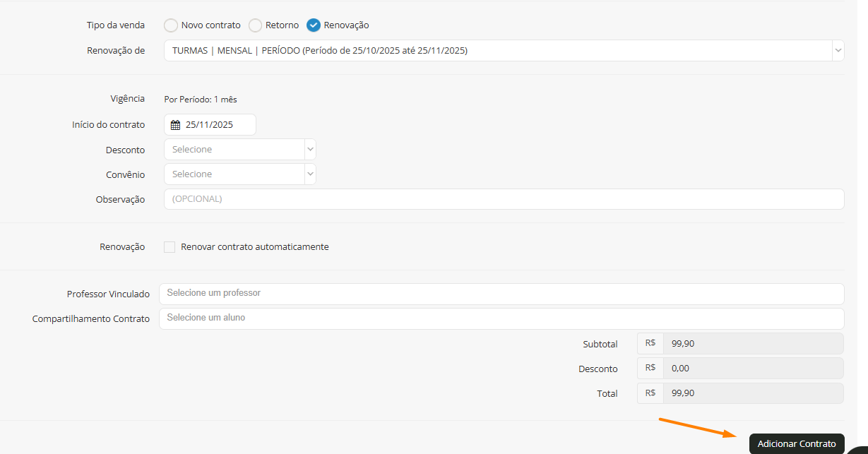Enable Renovar contrato automaticamente checkbox
The height and width of the screenshot is (454, 868).
[x=170, y=247]
